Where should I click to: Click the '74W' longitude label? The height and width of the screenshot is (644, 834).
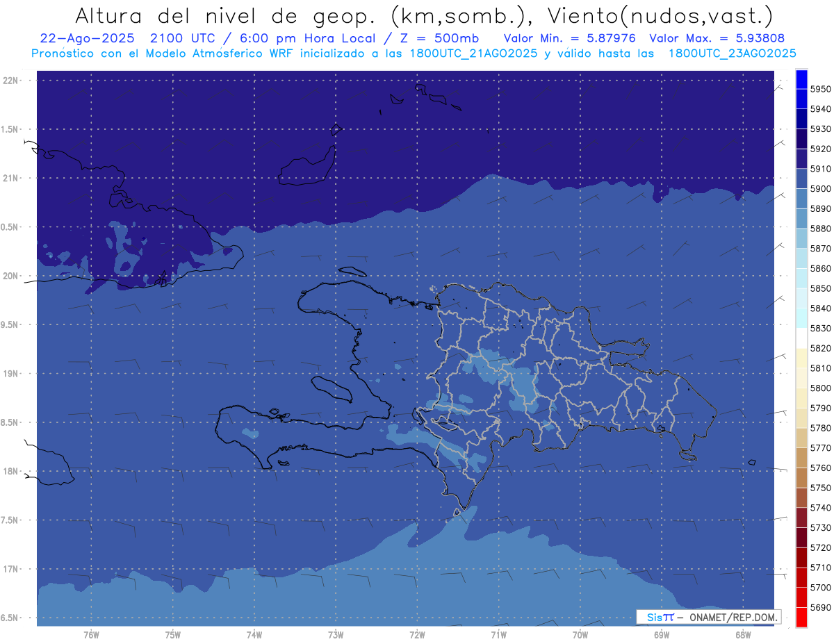(x=254, y=635)
